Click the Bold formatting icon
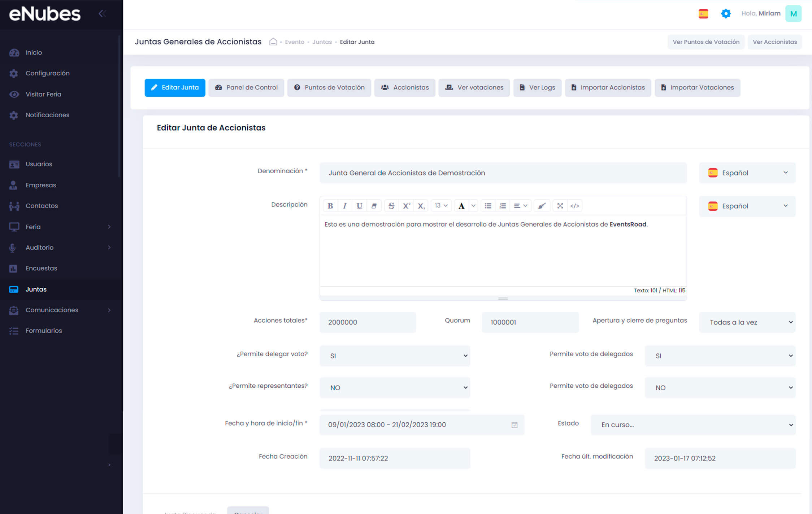 (x=330, y=206)
